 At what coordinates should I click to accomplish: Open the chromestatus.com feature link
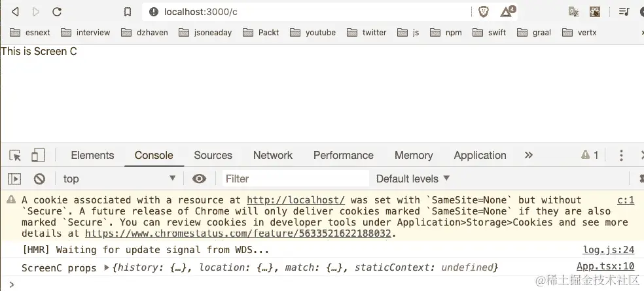238,233
